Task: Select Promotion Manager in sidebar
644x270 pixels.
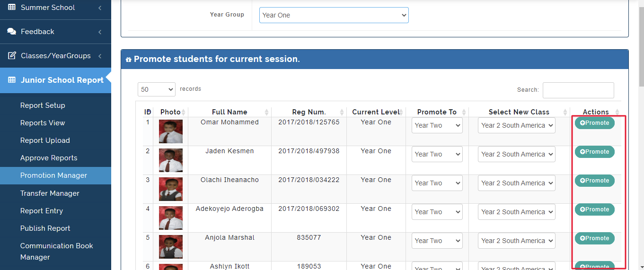Action: 55,175
